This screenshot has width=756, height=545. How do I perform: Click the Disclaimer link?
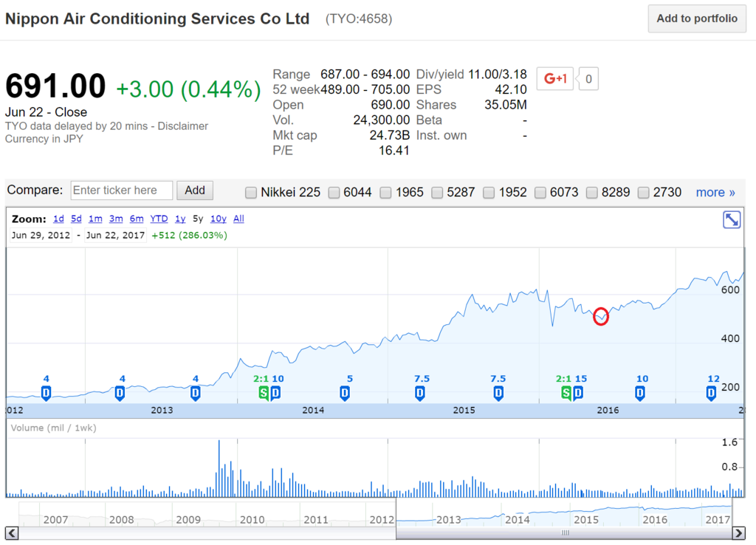click(183, 126)
